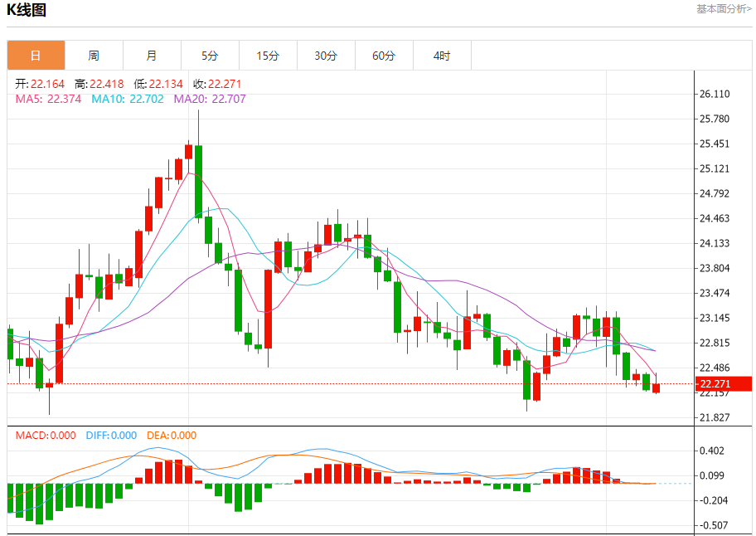
Task: Click the K线图 heading
Action: coord(27,10)
